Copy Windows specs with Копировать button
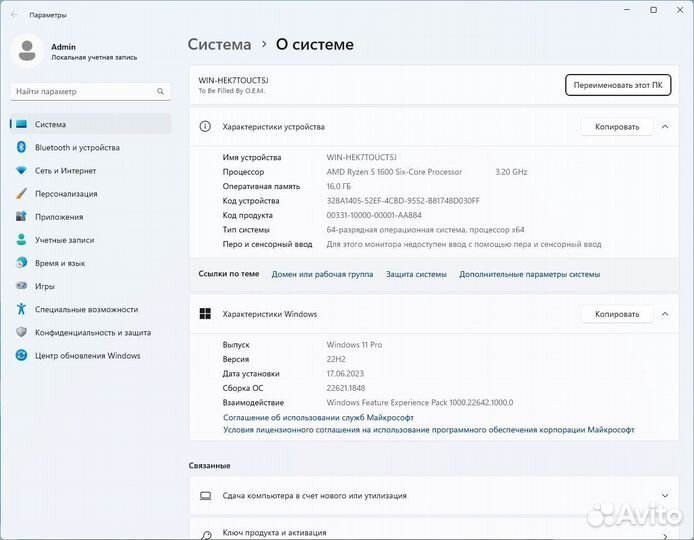This screenshot has height=540, width=694. (x=617, y=314)
